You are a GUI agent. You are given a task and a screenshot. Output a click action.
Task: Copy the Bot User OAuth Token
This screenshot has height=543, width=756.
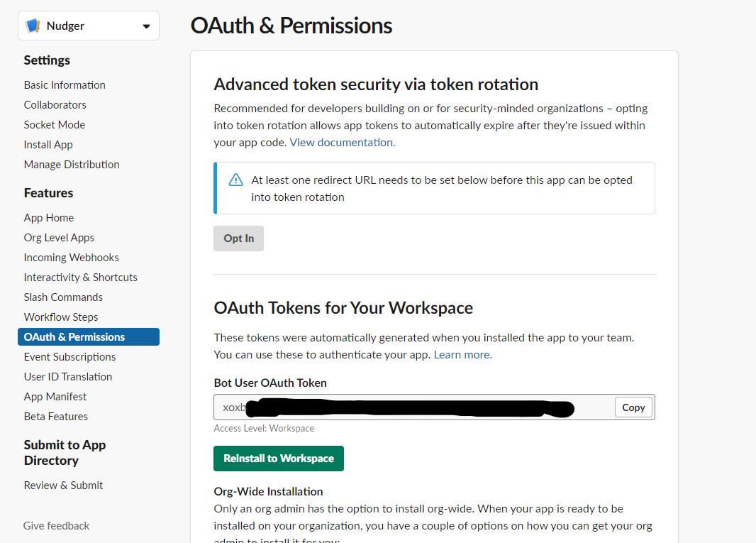(633, 407)
